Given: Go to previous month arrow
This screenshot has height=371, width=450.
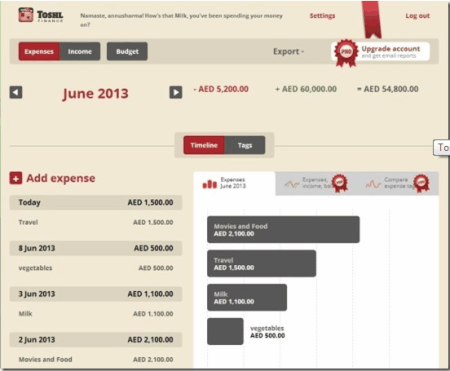Looking at the screenshot, I should pos(16,92).
